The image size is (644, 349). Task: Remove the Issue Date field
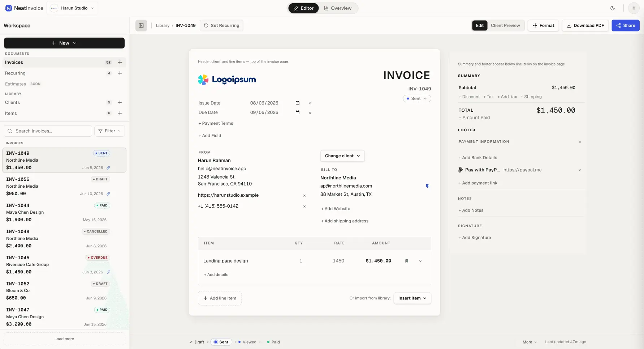[x=310, y=103]
